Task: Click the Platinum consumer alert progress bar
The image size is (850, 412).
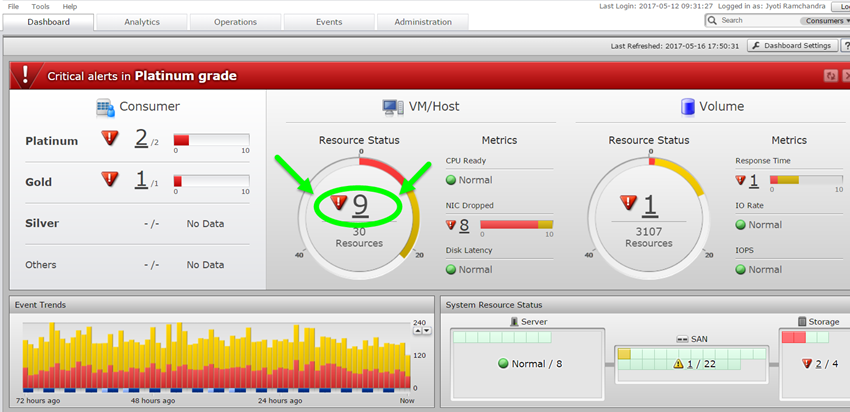Action: [x=211, y=140]
